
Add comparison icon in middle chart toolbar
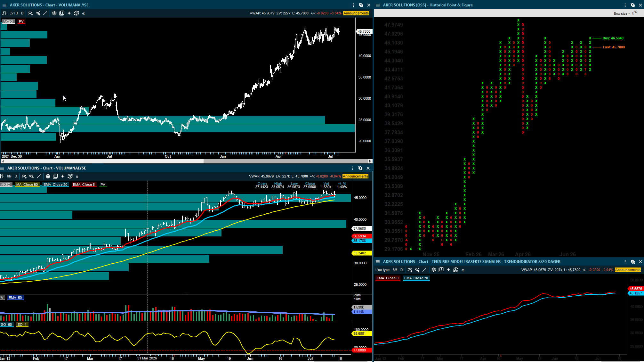[31, 176]
